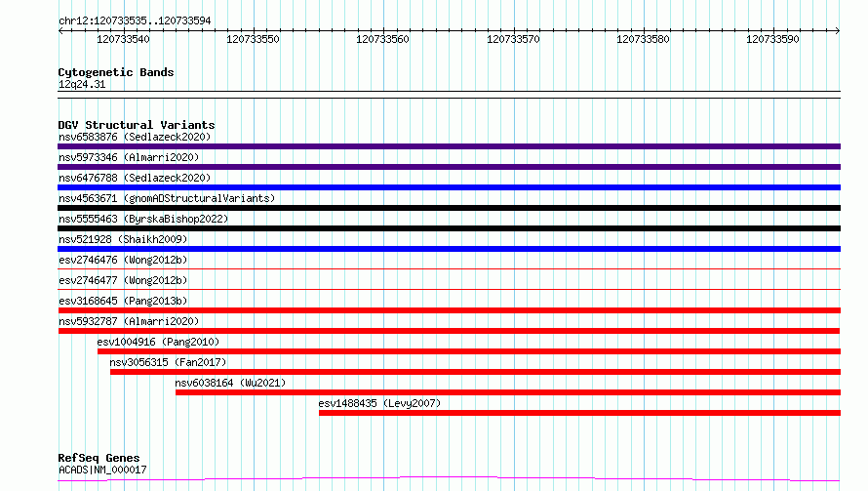This screenshot has width=868, height=491.
Task: Click the magenta ACADS gene line
Action: [449, 479]
